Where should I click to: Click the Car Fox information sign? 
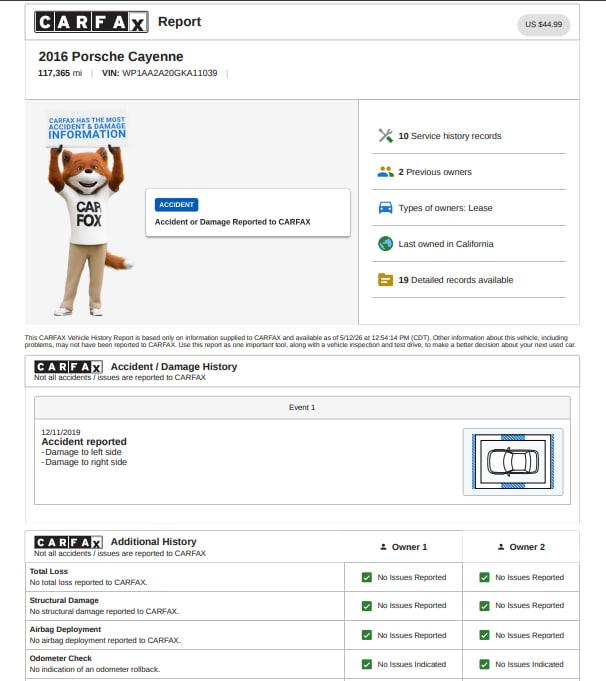pyautogui.click(x=87, y=129)
